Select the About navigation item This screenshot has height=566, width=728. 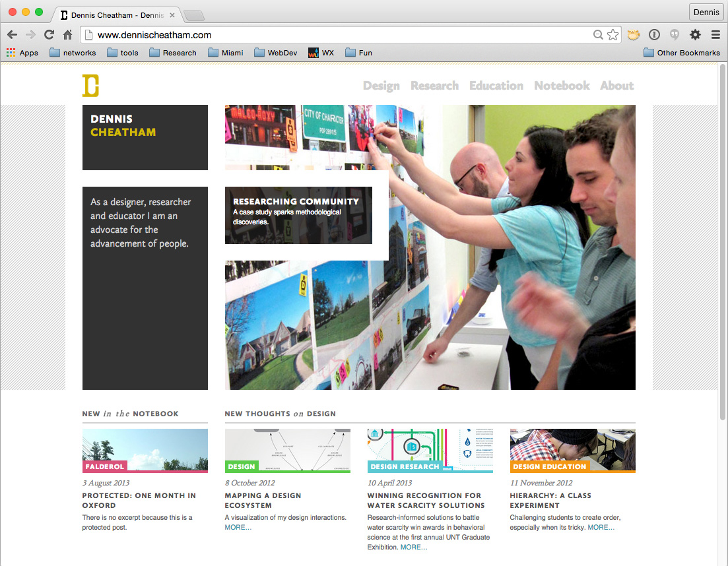click(x=616, y=86)
